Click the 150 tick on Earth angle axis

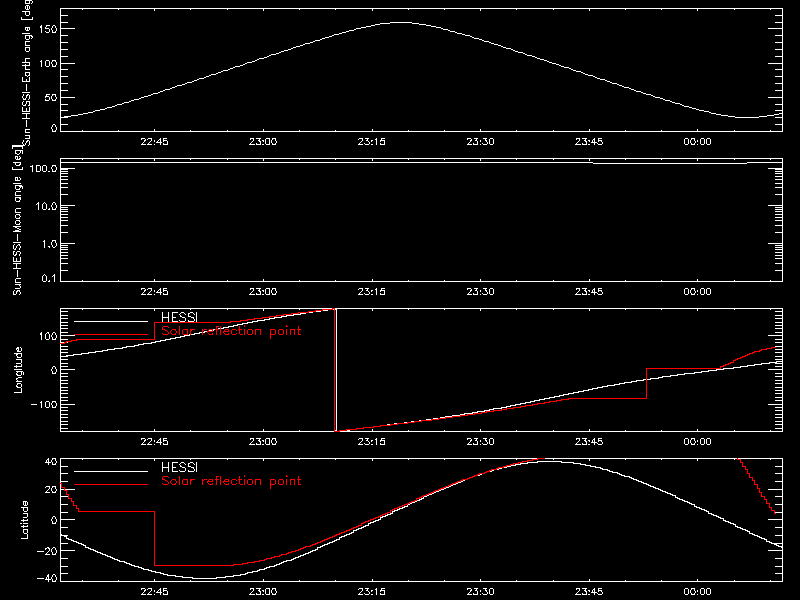click(47, 29)
